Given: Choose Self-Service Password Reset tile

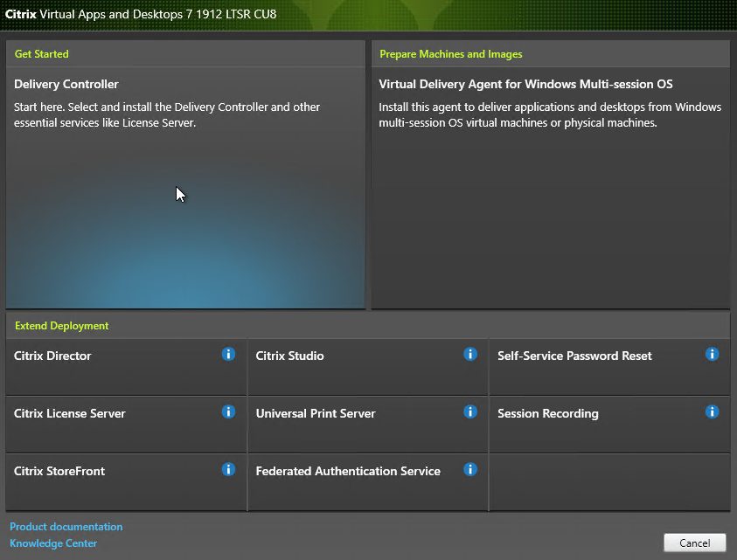Looking at the screenshot, I should (x=609, y=367).
